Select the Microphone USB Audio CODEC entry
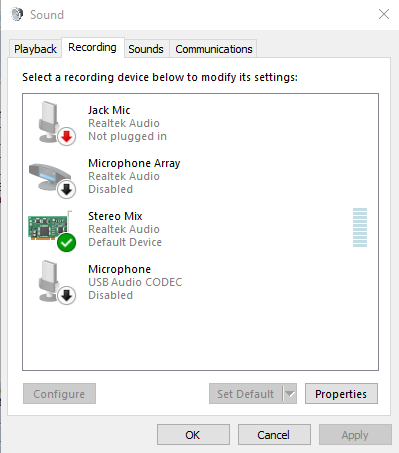 pos(200,282)
